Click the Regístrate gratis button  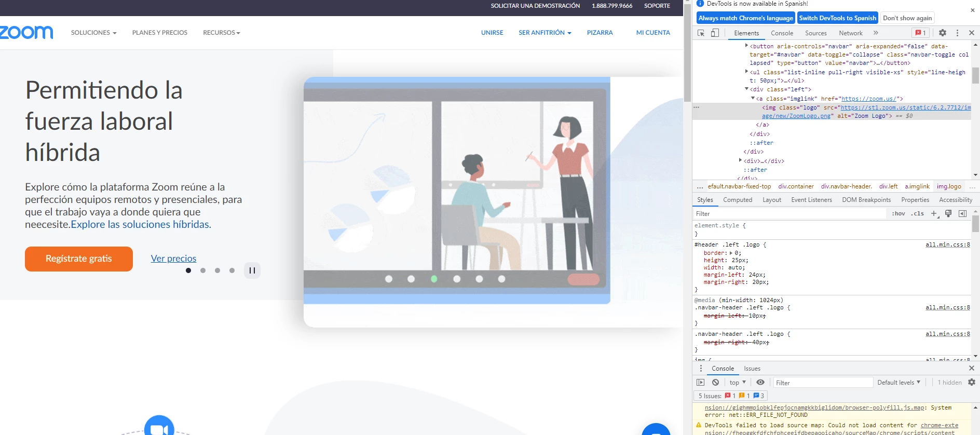tap(79, 259)
